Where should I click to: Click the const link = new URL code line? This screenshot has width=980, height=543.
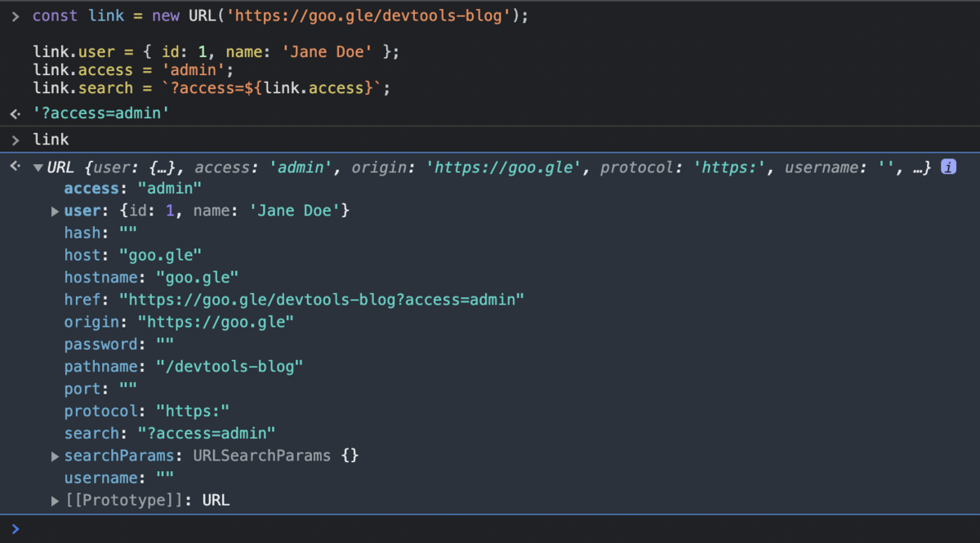(x=281, y=16)
